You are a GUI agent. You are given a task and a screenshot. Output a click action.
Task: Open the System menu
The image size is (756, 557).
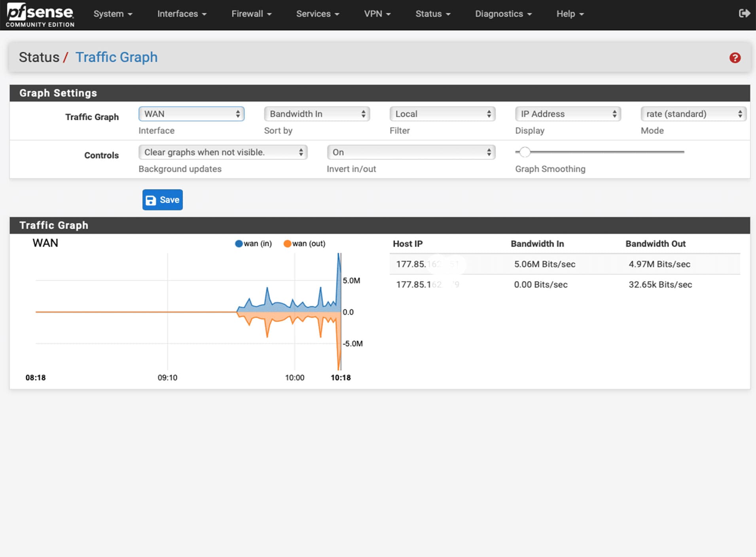113,14
